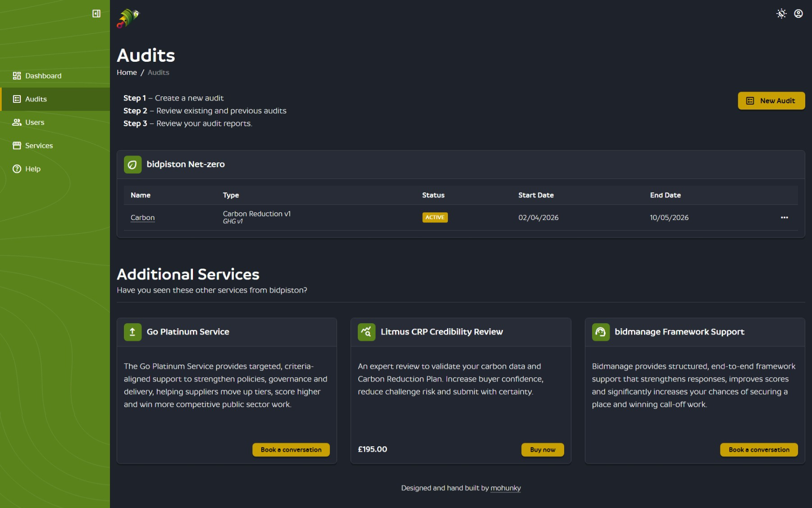Click the bidpiston Net-zero leaf icon
This screenshot has height=508, width=812.
point(132,165)
